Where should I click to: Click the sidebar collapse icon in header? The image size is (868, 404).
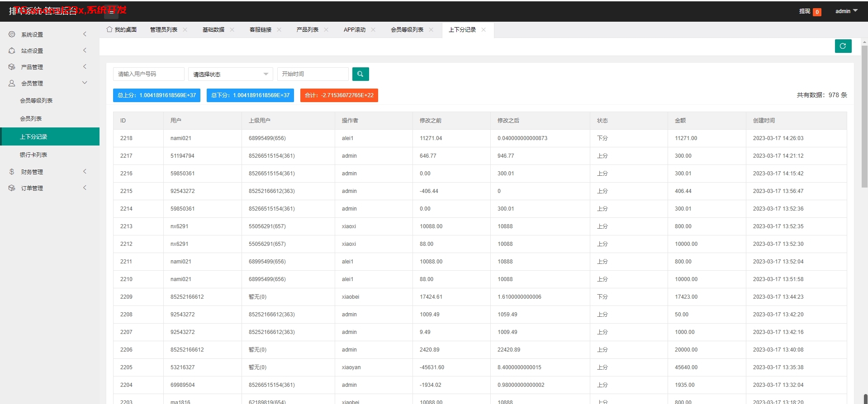(111, 12)
